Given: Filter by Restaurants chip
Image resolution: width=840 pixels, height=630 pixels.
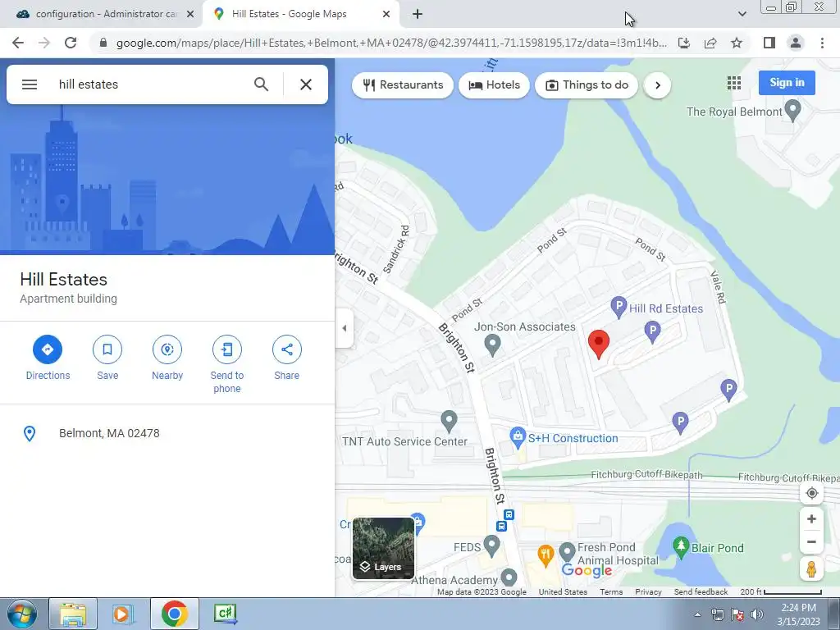Looking at the screenshot, I should point(403,85).
